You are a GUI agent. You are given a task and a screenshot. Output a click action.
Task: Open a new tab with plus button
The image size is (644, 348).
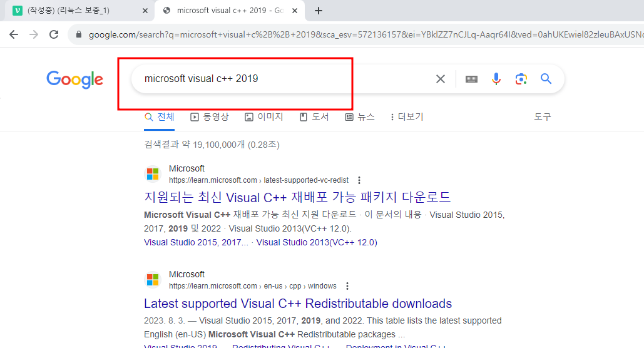(x=319, y=11)
